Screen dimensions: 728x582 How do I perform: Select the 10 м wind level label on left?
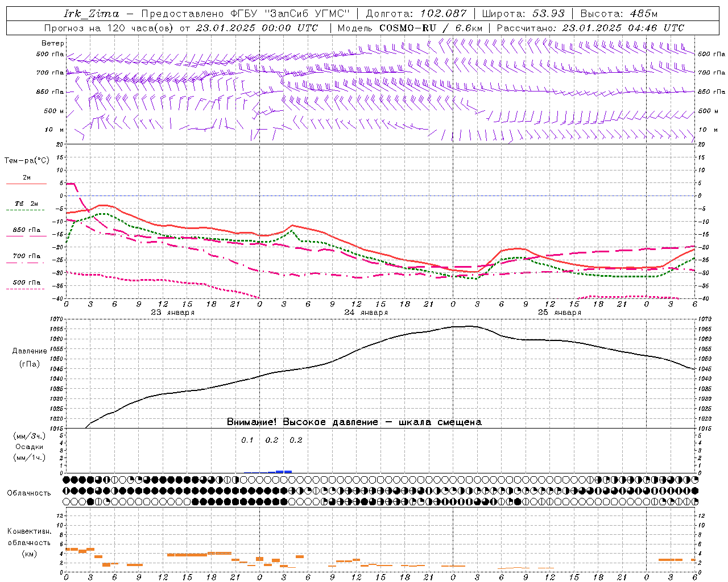click(x=55, y=130)
